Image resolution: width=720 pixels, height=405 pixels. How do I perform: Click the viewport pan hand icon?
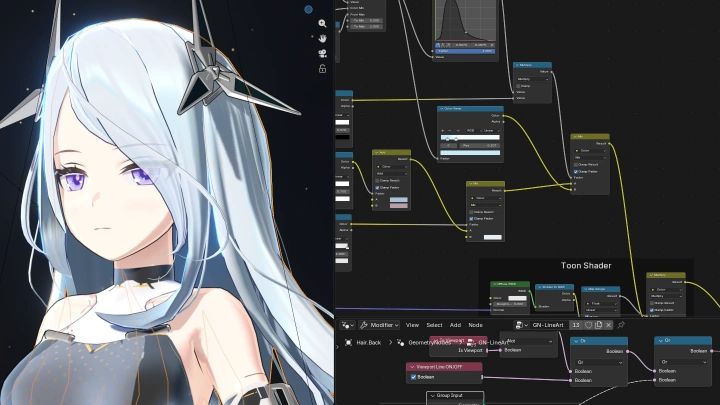322,38
